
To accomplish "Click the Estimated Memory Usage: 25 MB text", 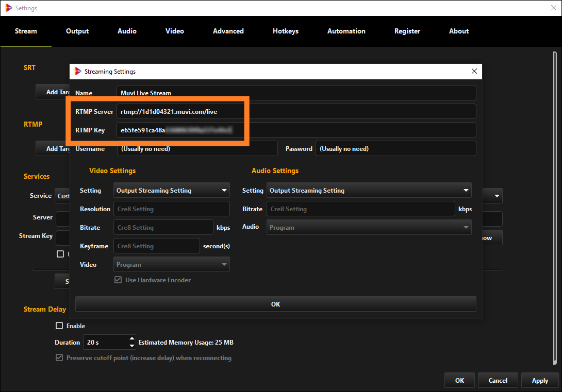I will pos(186,342).
